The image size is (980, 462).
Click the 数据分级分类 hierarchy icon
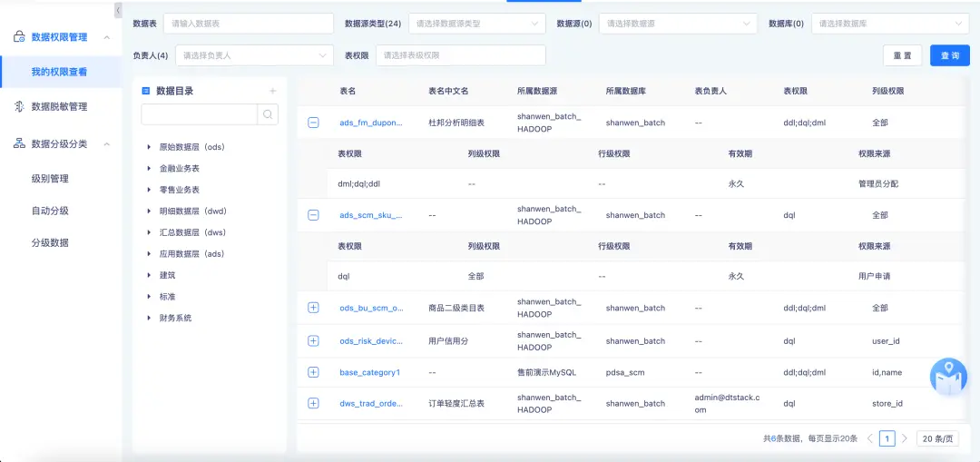[19, 143]
